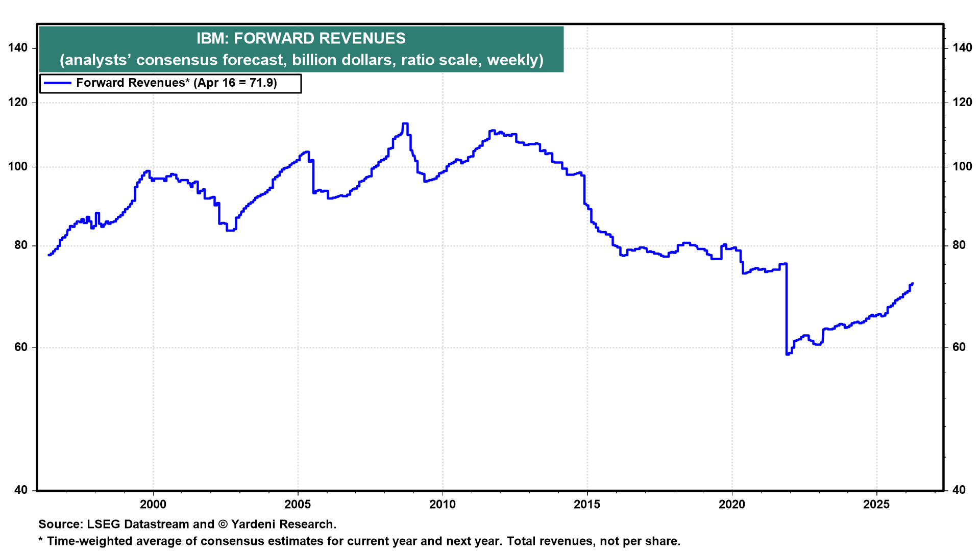Image resolution: width=980 pixels, height=551 pixels.
Task: Click the chart subtitle about analysts' consensus forecast
Action: pos(301,60)
